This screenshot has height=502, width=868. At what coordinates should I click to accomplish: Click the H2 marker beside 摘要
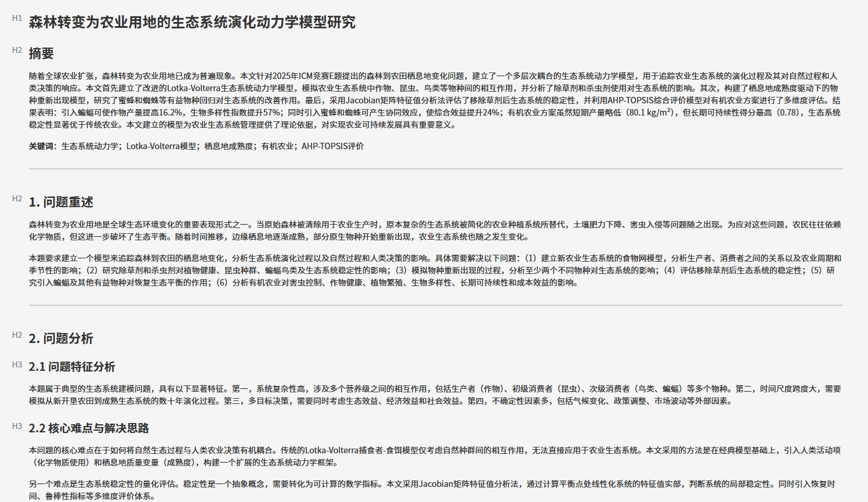pos(17,50)
